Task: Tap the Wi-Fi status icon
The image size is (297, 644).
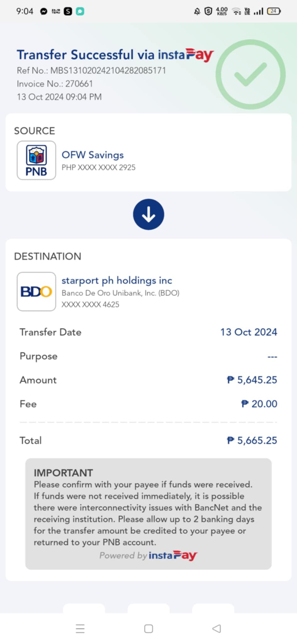Action: point(236,12)
